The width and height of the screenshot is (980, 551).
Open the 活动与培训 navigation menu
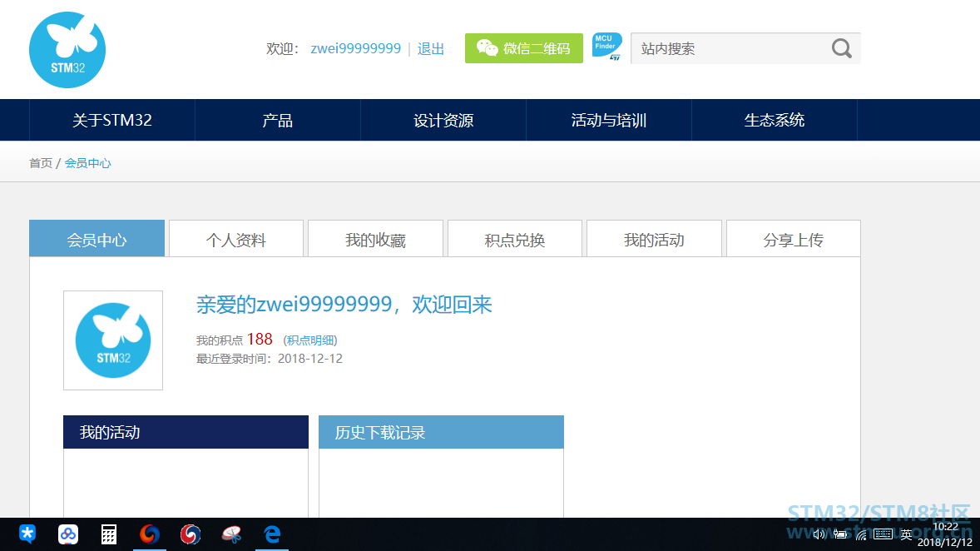click(609, 120)
